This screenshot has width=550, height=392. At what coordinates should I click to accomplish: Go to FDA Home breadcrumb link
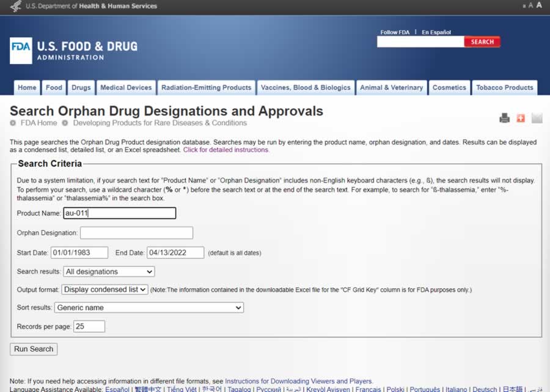coord(38,123)
